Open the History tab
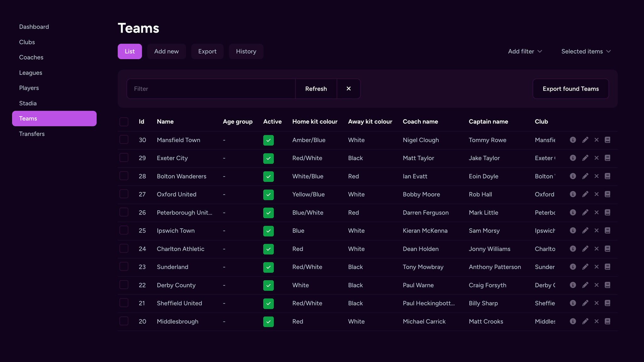 pos(246,51)
